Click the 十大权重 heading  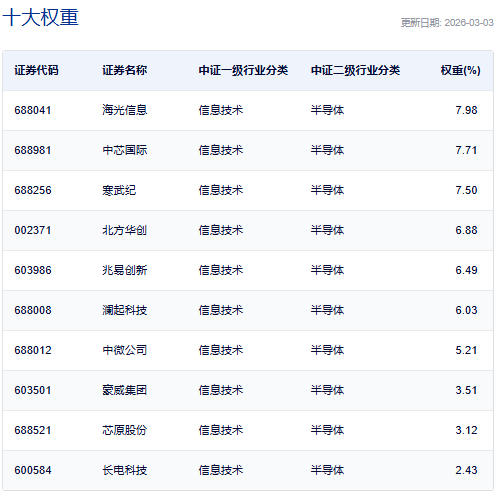pos(41,17)
